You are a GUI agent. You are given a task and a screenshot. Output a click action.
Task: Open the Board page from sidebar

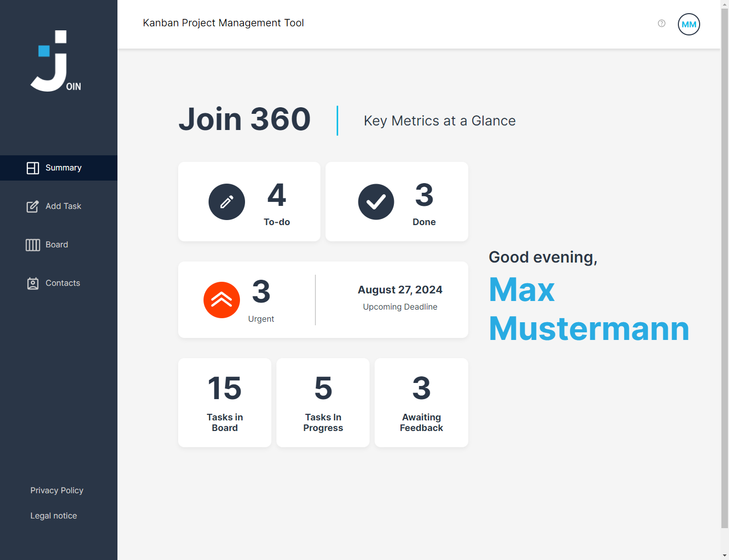coord(59,245)
